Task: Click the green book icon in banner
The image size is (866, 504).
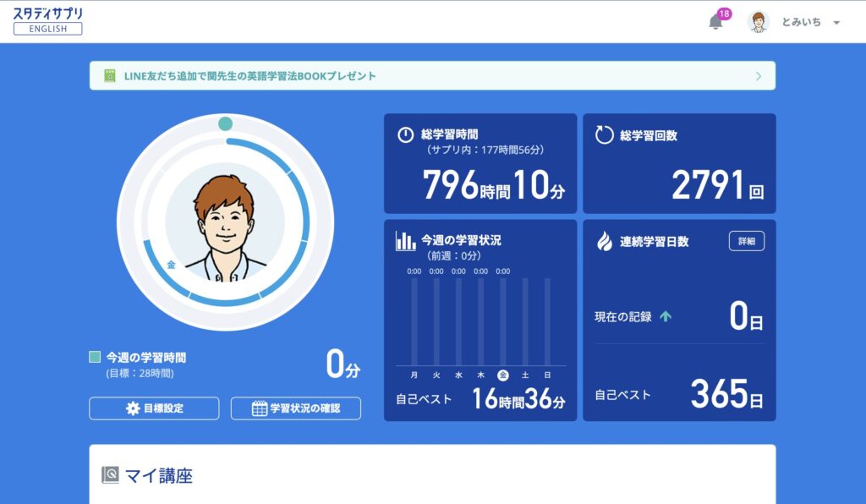Action: point(110,75)
